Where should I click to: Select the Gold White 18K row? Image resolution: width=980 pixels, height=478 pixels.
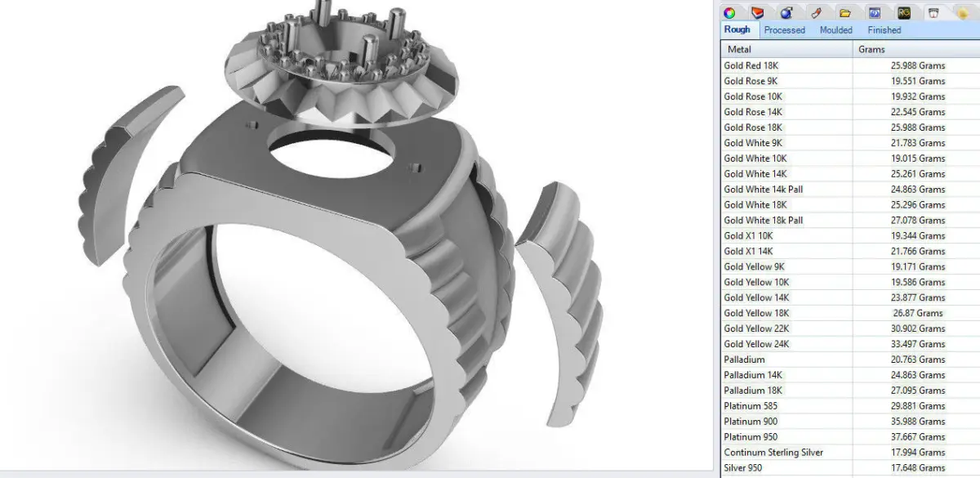point(850,205)
